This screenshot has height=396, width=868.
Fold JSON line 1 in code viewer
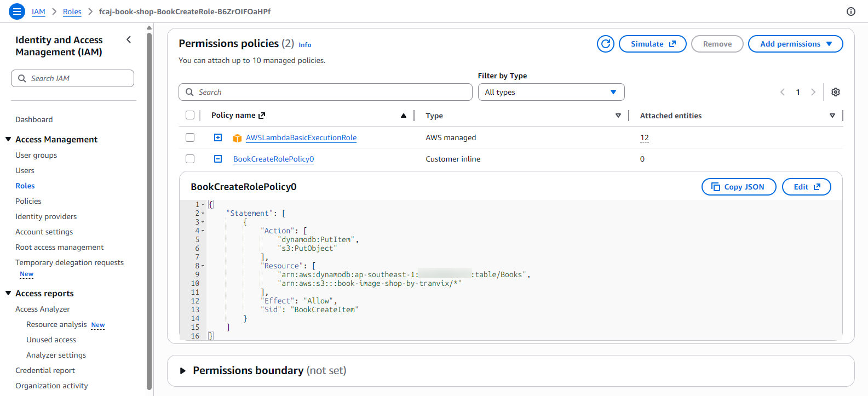[x=203, y=204]
